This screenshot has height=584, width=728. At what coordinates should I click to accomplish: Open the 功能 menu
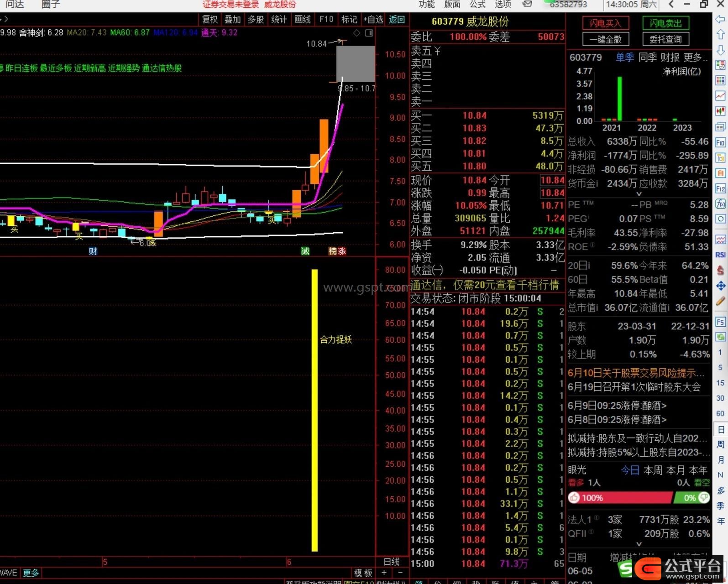[427, 4]
